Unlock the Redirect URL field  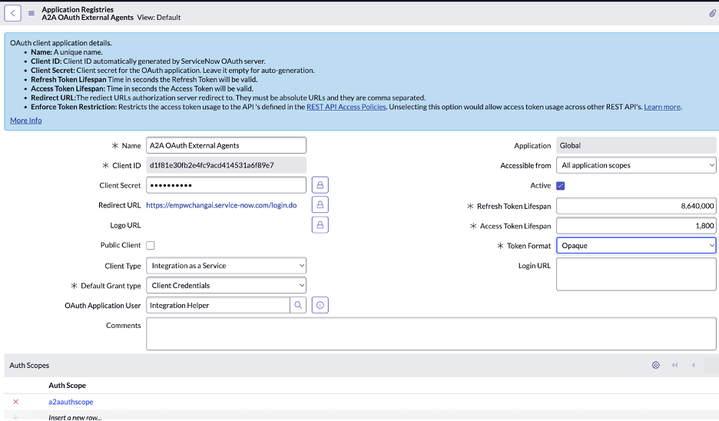point(320,205)
